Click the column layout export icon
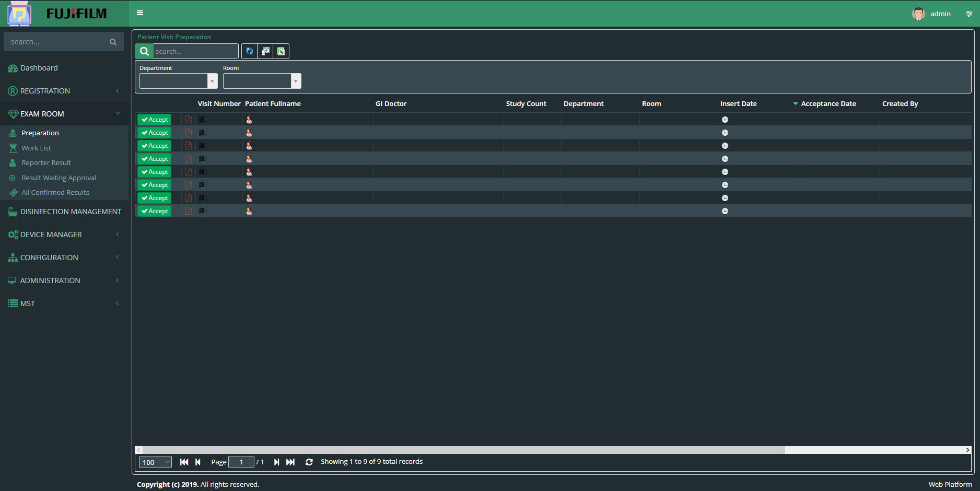Screen dimensions: 980x491 (265, 51)
